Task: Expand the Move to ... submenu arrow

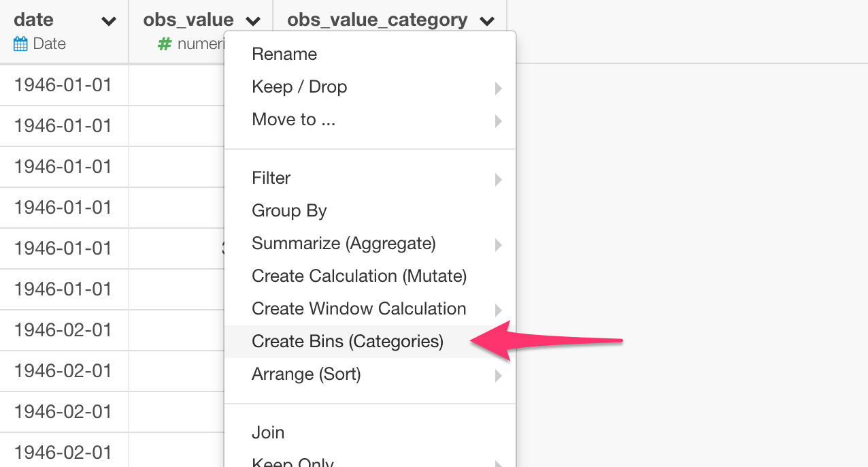Action: pos(499,120)
